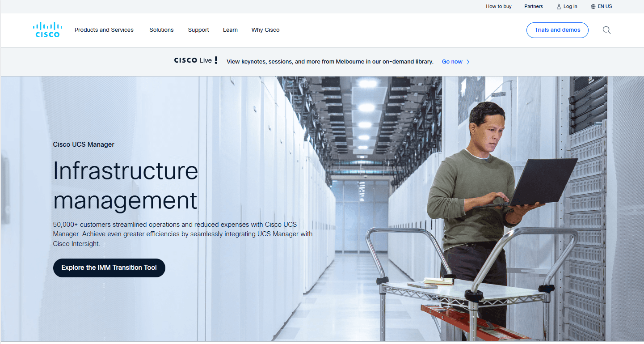Click the Cisco UCS Manager label
Viewport: 644px width, 344px height.
[x=84, y=144]
